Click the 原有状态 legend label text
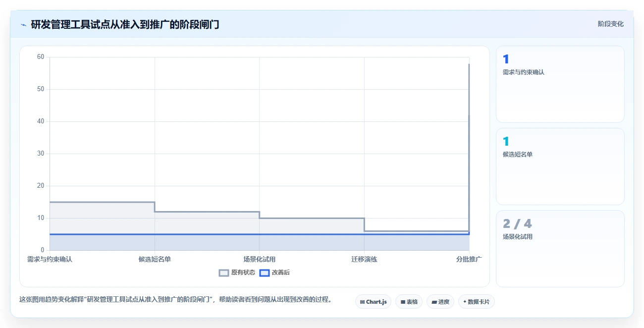This screenshot has height=328, width=644. [243, 273]
